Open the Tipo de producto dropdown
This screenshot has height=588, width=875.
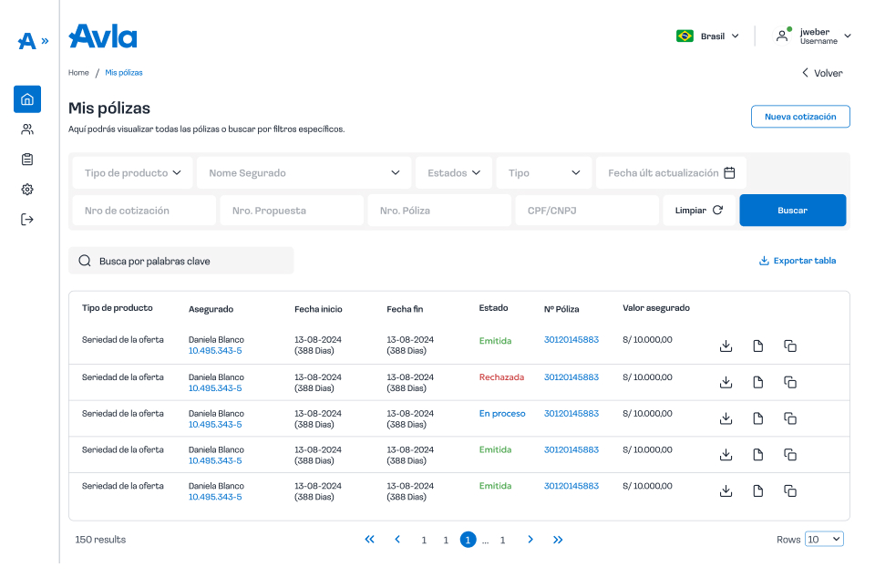click(x=132, y=173)
